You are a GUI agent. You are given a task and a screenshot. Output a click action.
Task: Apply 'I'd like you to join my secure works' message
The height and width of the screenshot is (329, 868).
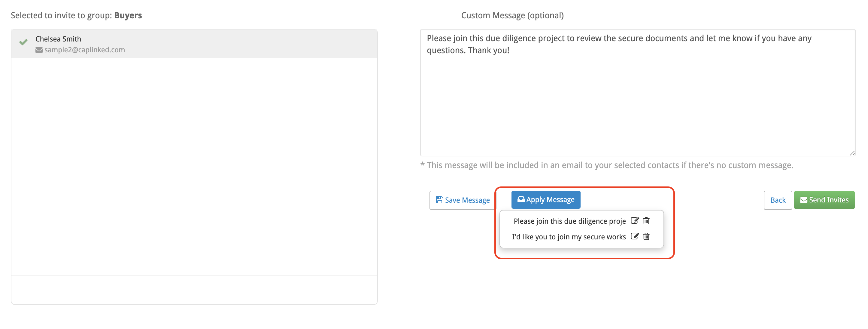click(x=569, y=237)
